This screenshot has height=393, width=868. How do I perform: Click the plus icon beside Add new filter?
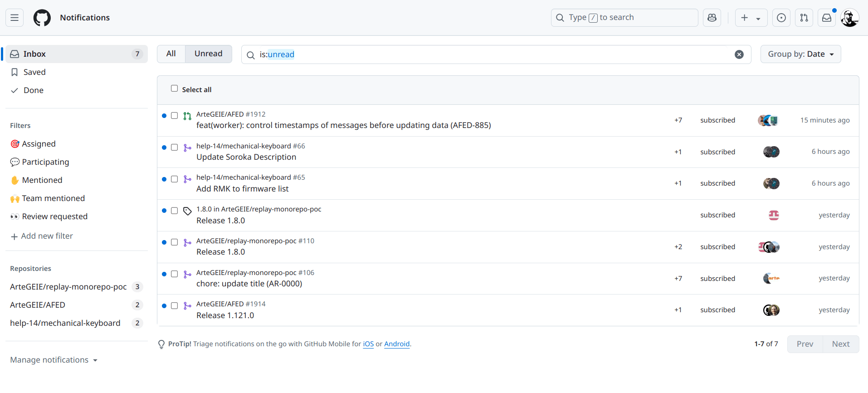[15, 236]
